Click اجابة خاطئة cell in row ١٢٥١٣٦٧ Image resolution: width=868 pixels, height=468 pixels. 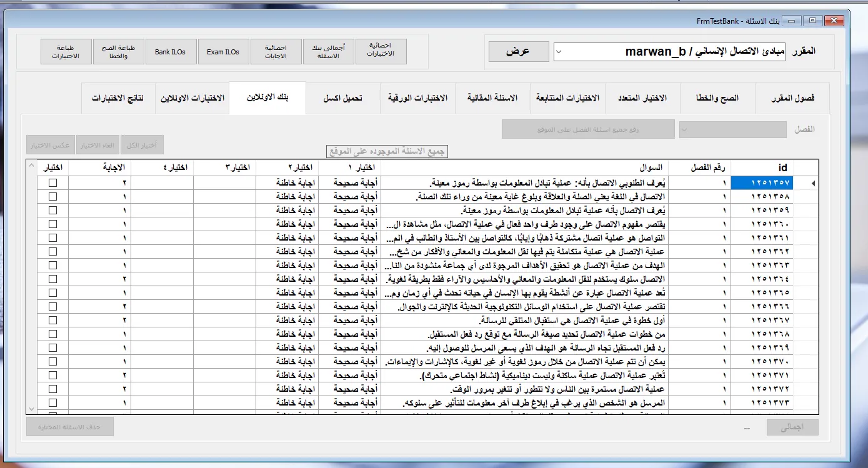(x=287, y=321)
